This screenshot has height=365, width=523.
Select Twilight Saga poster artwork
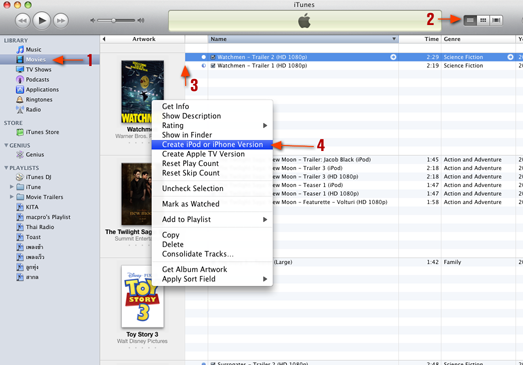click(137, 194)
